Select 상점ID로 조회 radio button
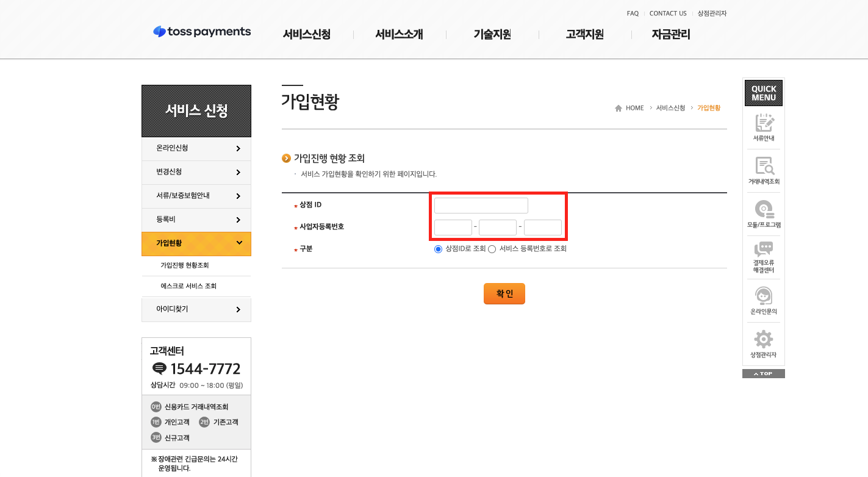Viewport: 868px width, 477px height. click(438, 249)
